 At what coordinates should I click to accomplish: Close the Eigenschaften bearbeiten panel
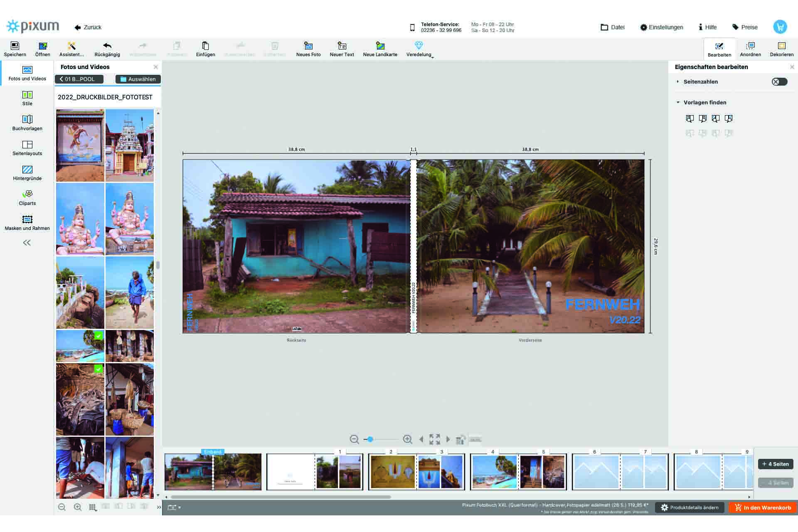click(792, 67)
